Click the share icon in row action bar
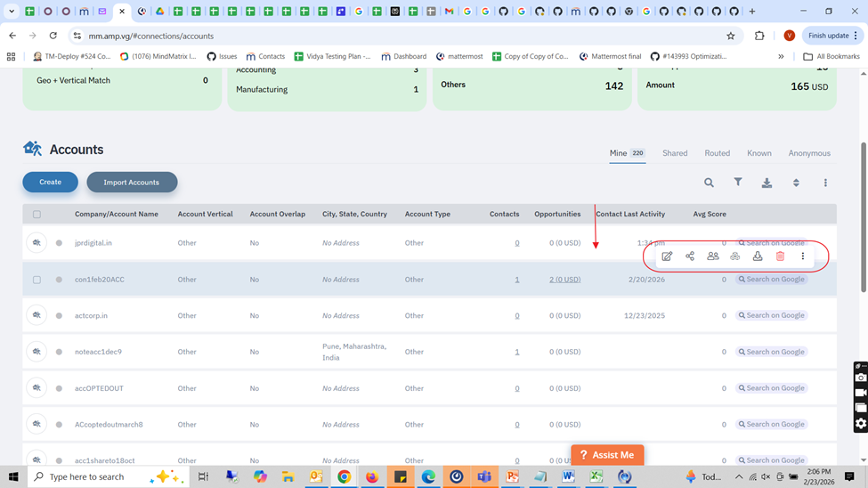 pyautogui.click(x=690, y=256)
